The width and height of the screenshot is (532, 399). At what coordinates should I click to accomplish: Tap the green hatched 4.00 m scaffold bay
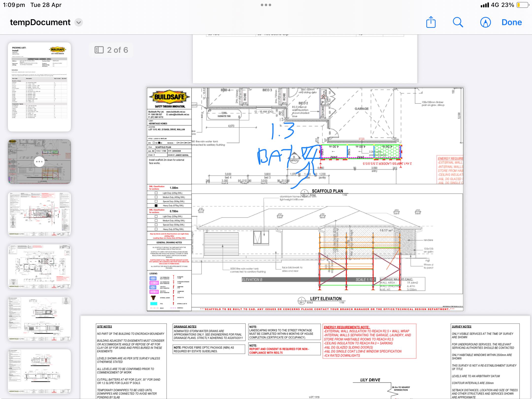(387, 151)
